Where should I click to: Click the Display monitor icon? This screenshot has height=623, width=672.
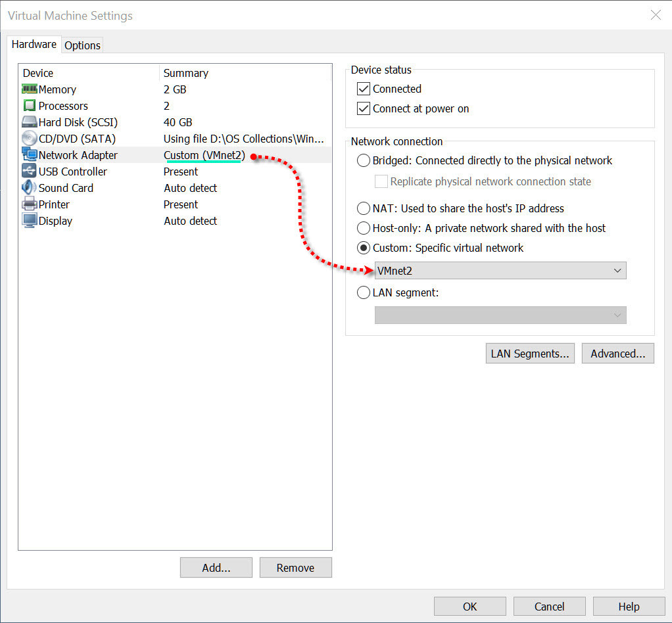coord(30,221)
